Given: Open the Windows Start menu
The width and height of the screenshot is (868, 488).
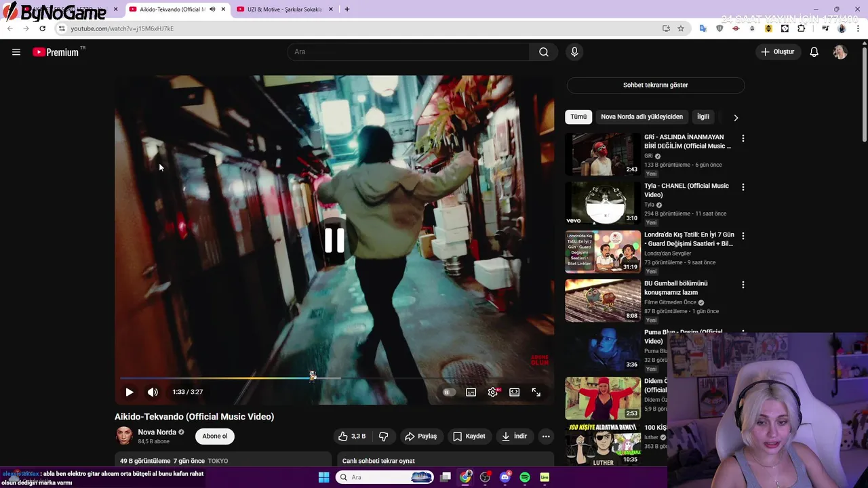Looking at the screenshot, I should coord(323,477).
